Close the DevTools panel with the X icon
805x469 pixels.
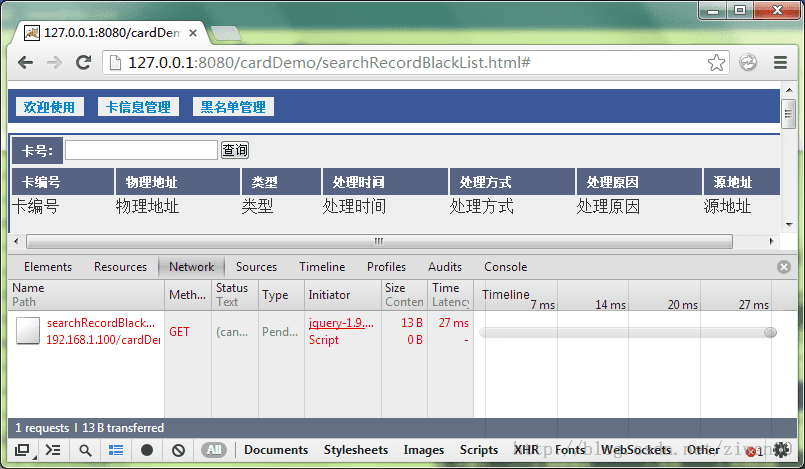[783, 267]
